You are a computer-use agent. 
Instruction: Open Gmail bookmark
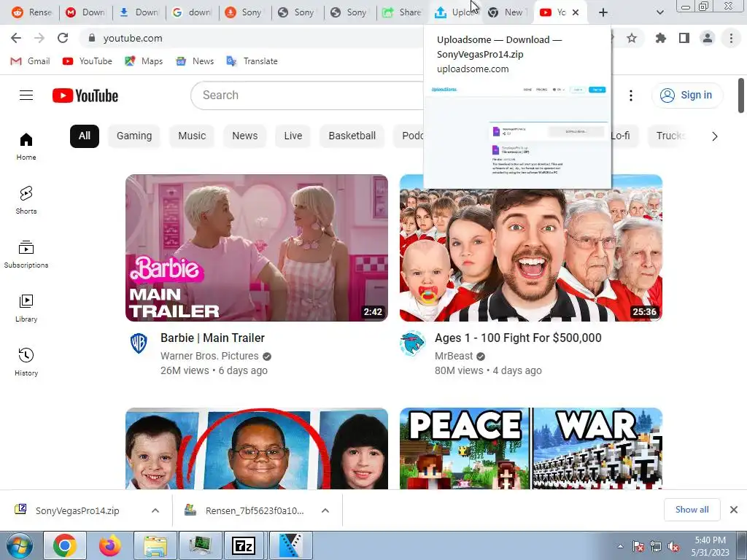tap(31, 61)
